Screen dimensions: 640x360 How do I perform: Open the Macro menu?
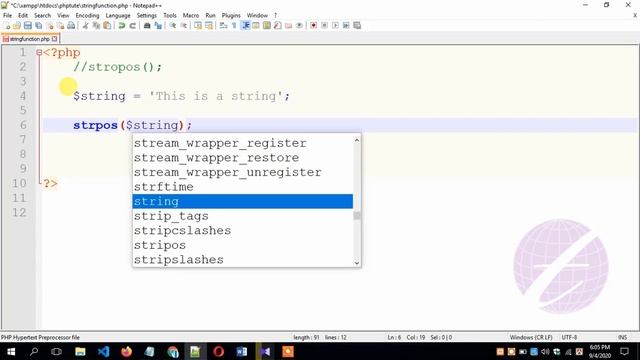tap(191, 16)
